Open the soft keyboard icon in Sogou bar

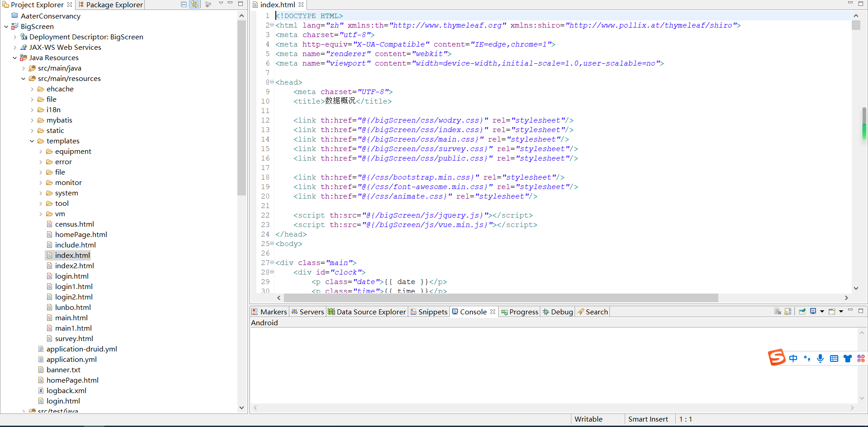pyautogui.click(x=834, y=358)
